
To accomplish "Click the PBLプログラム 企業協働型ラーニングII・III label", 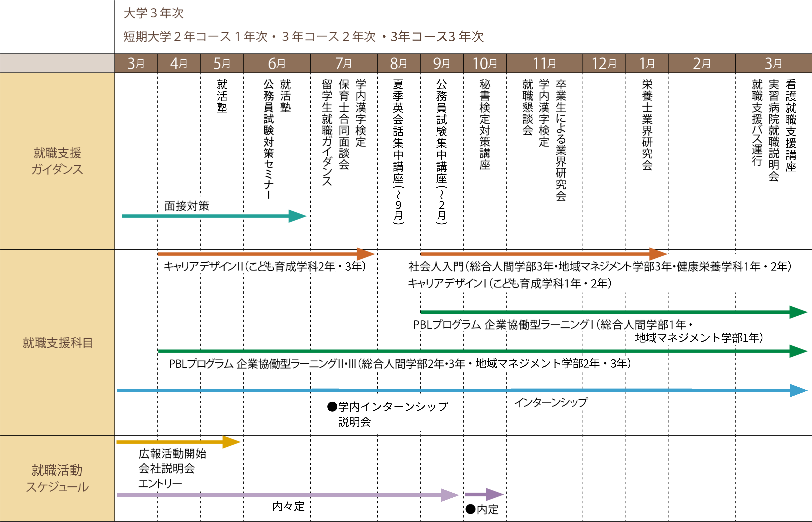I will pos(400,364).
